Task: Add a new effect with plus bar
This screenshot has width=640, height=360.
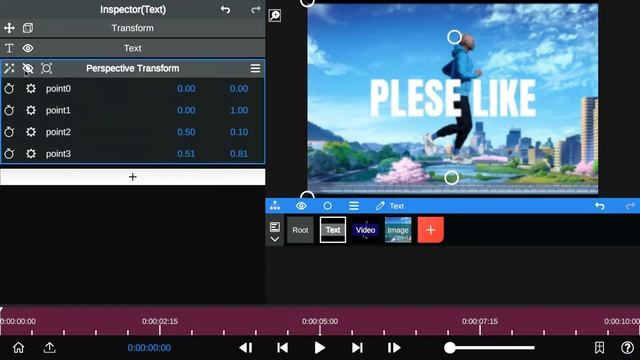Action: click(133, 177)
